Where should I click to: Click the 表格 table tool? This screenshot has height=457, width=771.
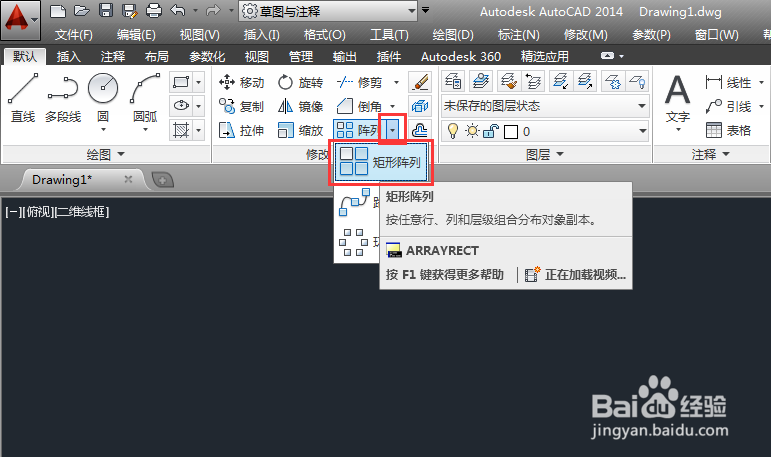tap(729, 130)
